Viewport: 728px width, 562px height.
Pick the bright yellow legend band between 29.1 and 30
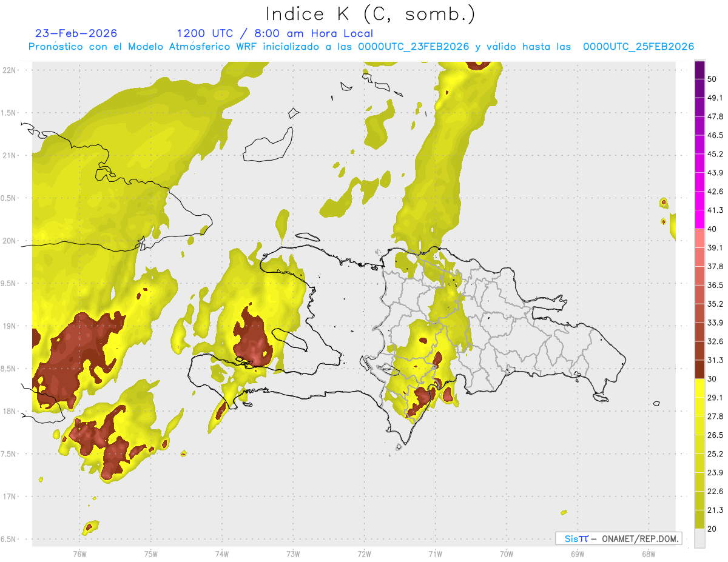(x=699, y=388)
